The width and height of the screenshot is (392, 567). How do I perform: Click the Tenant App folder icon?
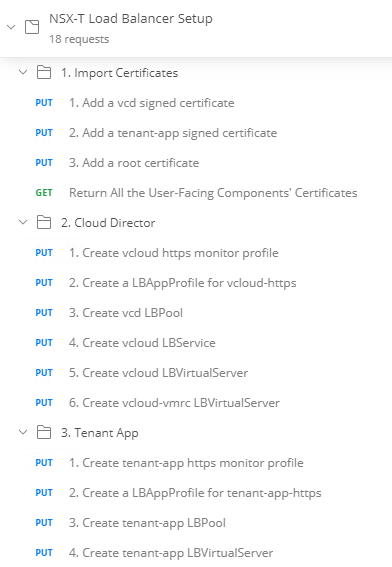(44, 432)
